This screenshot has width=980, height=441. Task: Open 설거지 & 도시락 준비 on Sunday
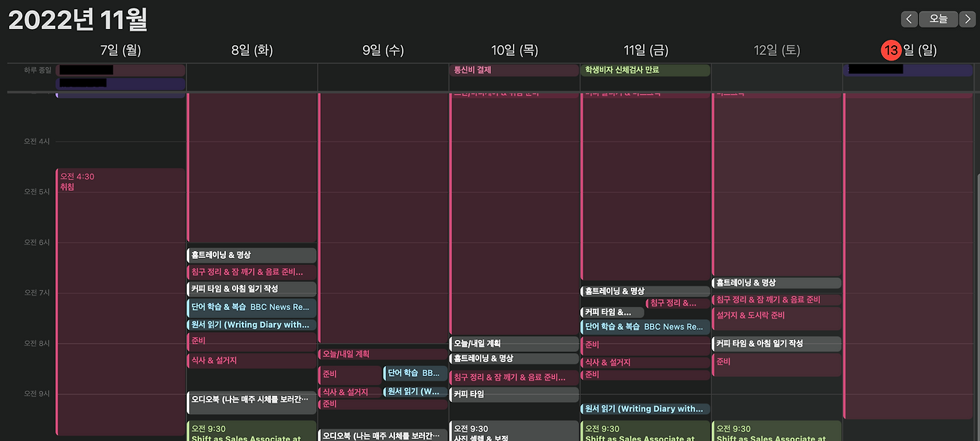[x=777, y=316]
